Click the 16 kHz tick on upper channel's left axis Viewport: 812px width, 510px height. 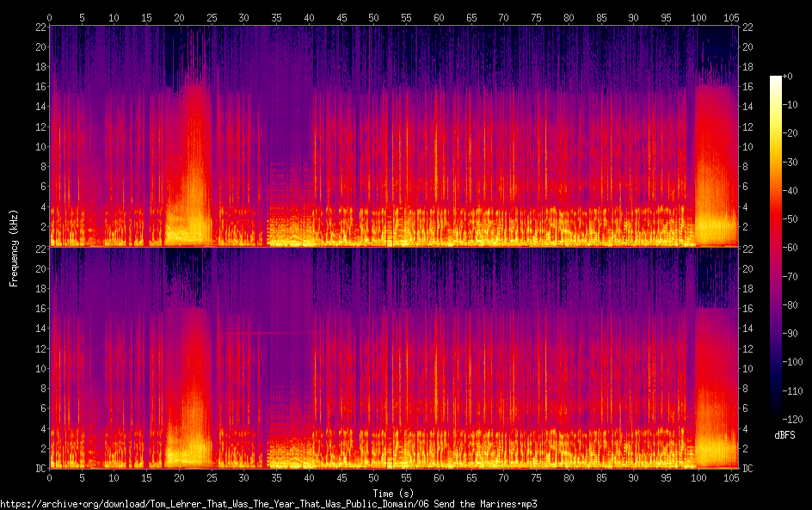tap(39, 86)
